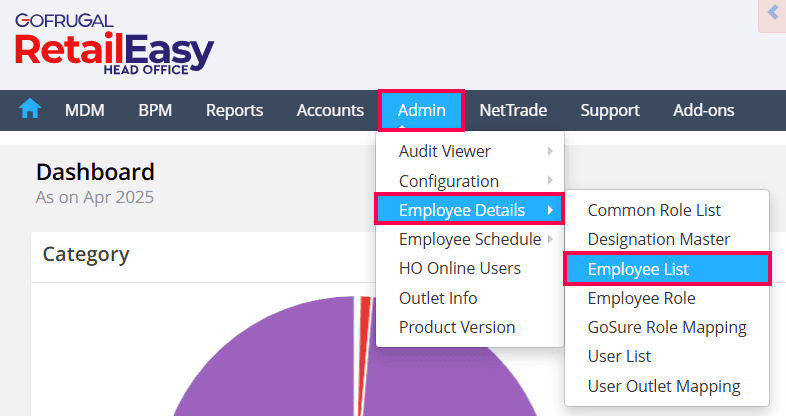Select Designation Master entry
Viewport: 786px width, 416px height.
(x=658, y=239)
